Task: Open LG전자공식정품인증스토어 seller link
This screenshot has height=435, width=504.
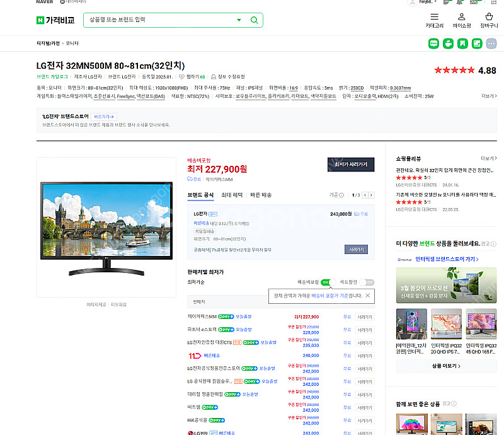Action: (214, 368)
